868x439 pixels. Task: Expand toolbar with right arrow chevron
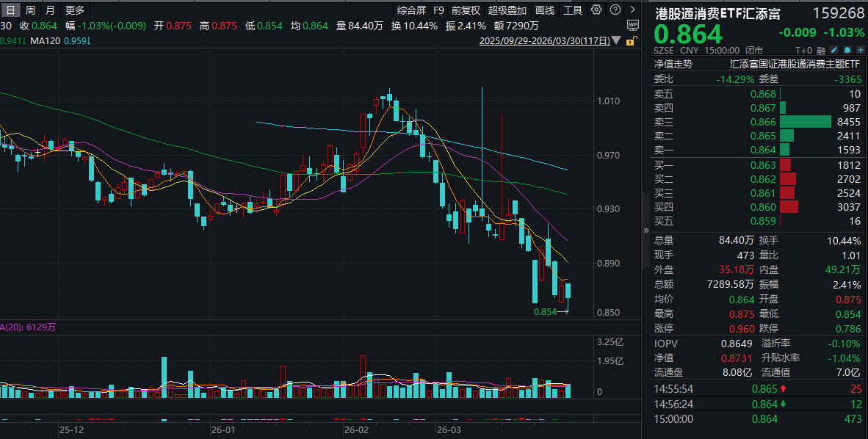[633, 10]
